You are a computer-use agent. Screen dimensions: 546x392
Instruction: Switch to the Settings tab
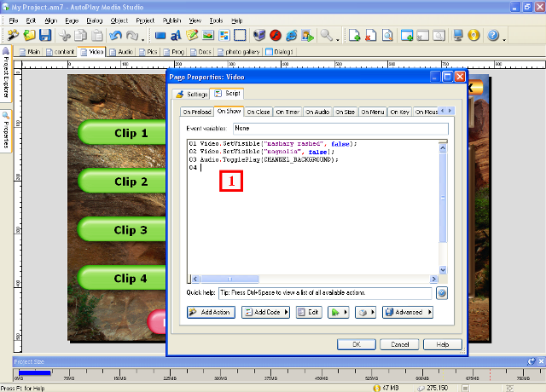[x=191, y=94]
